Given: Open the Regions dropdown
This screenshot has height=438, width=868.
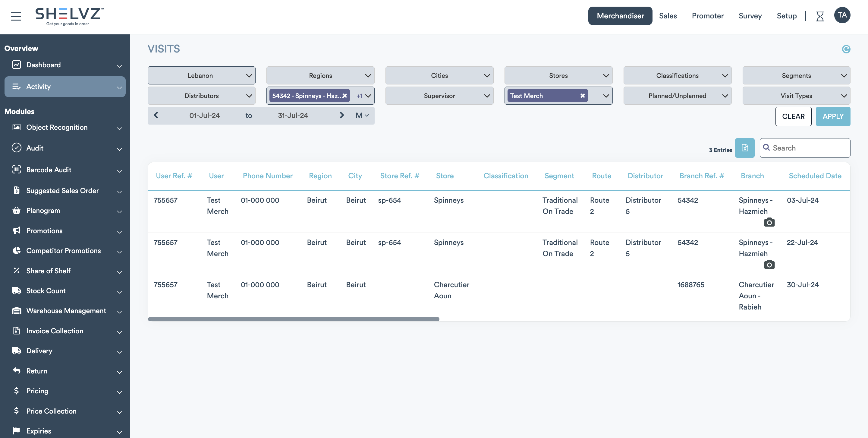Looking at the screenshot, I should coord(320,75).
